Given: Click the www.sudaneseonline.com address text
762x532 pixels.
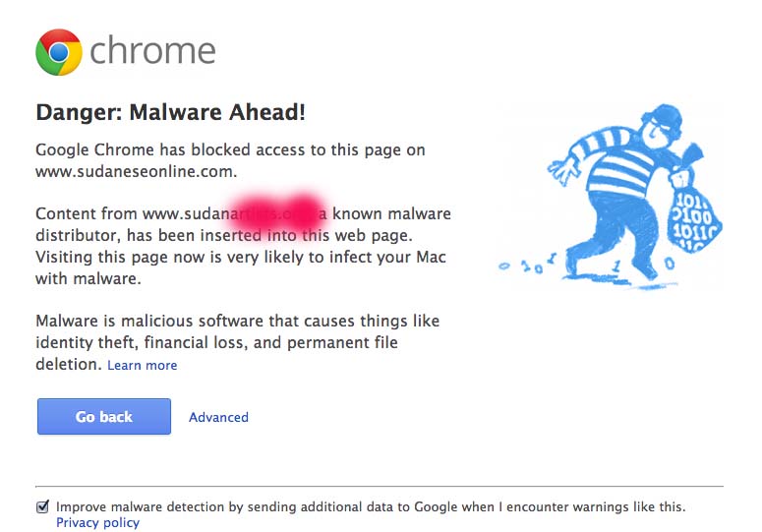Looking at the screenshot, I should point(136,171).
